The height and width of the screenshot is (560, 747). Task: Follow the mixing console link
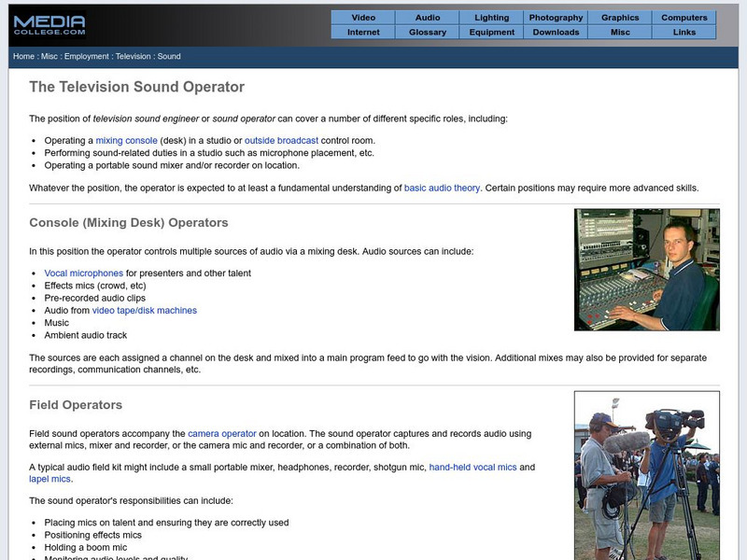126,141
